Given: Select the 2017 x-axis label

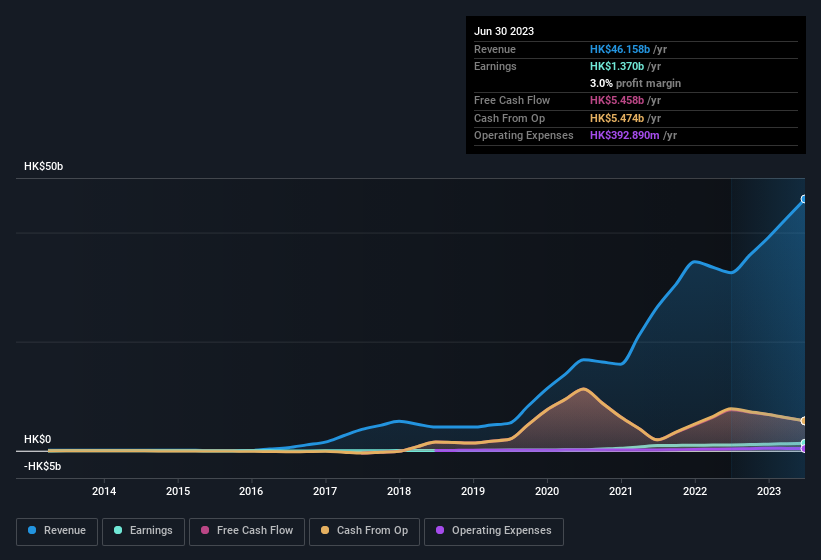Looking at the screenshot, I should click(x=325, y=491).
